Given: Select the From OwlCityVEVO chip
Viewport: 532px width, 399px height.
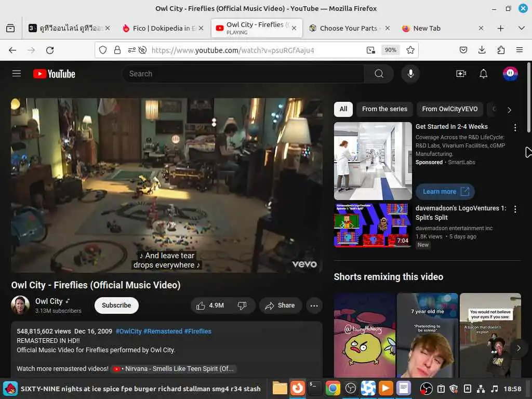Looking at the screenshot, I should point(449,109).
